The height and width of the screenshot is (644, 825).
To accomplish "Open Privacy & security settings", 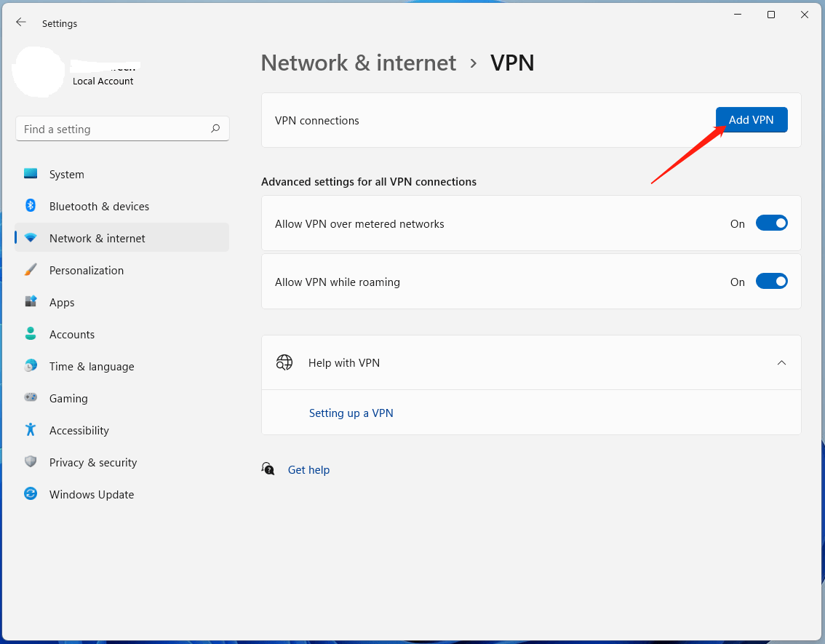I will click(122, 463).
